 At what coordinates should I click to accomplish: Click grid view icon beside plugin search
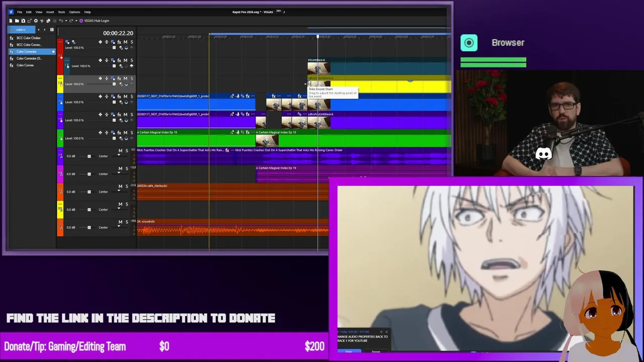pos(52,30)
